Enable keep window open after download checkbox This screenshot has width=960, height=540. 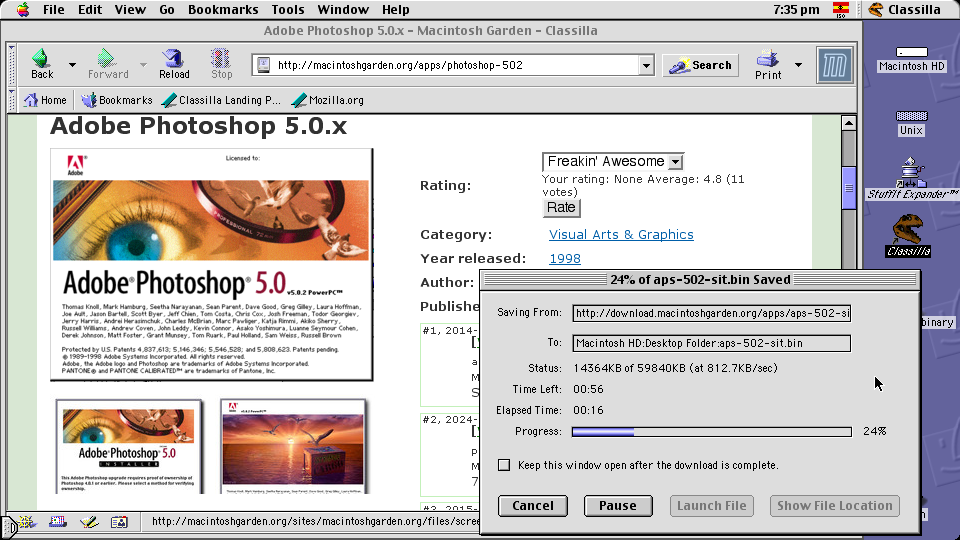coord(504,465)
